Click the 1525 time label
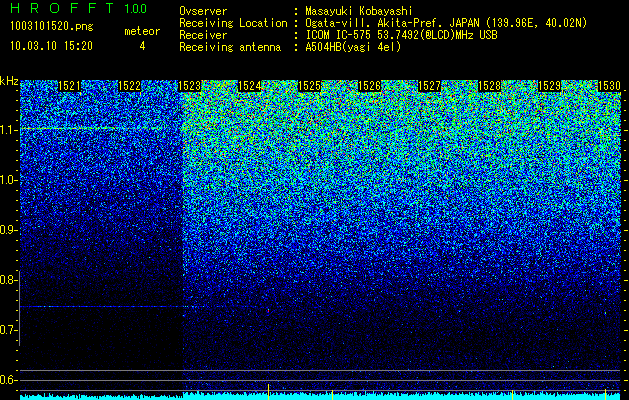 (x=309, y=86)
